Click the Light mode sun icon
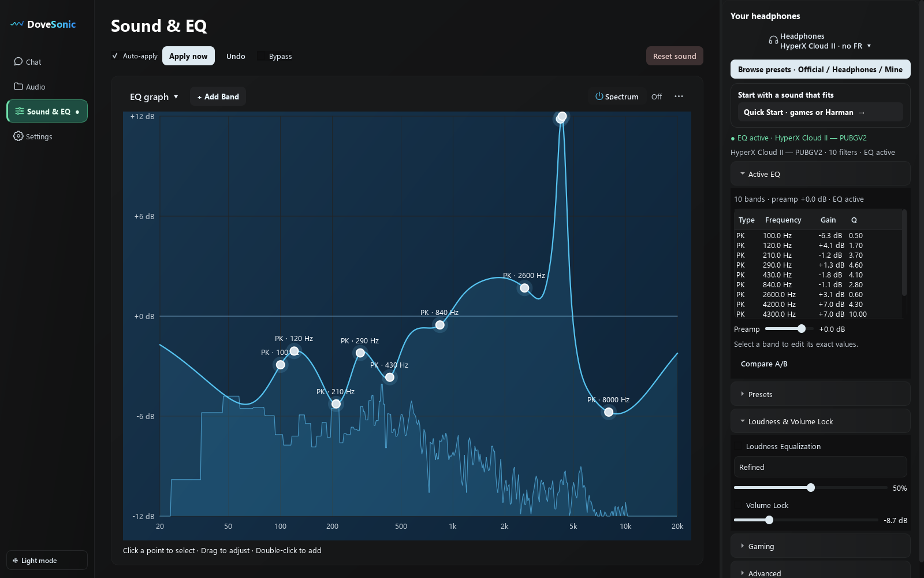 coord(15,560)
